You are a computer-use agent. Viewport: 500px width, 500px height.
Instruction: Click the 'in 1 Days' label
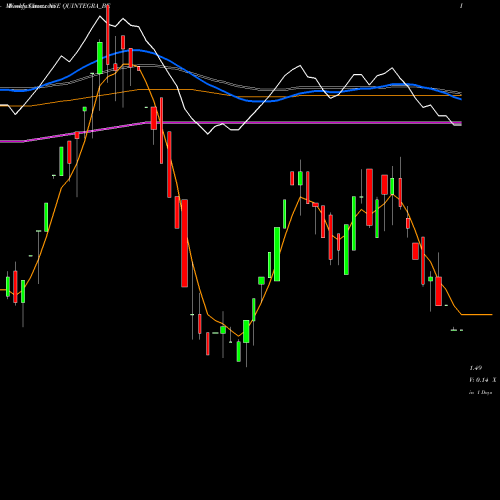481,393
